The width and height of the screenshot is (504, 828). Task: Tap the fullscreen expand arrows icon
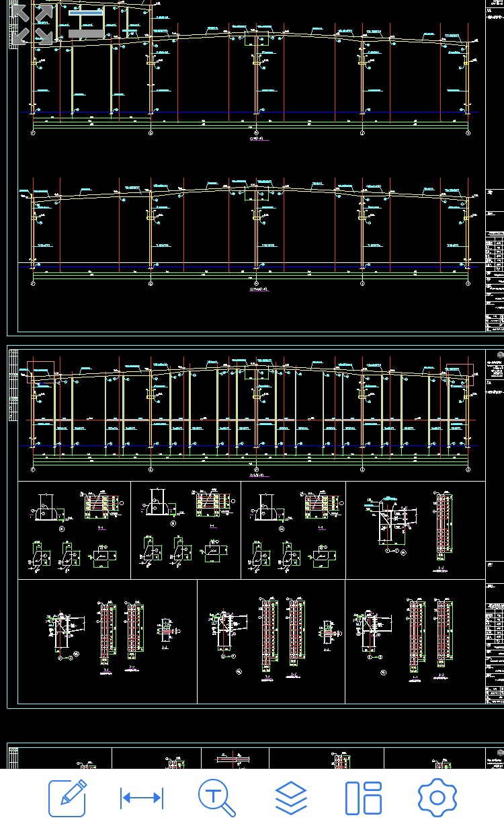coord(32,25)
